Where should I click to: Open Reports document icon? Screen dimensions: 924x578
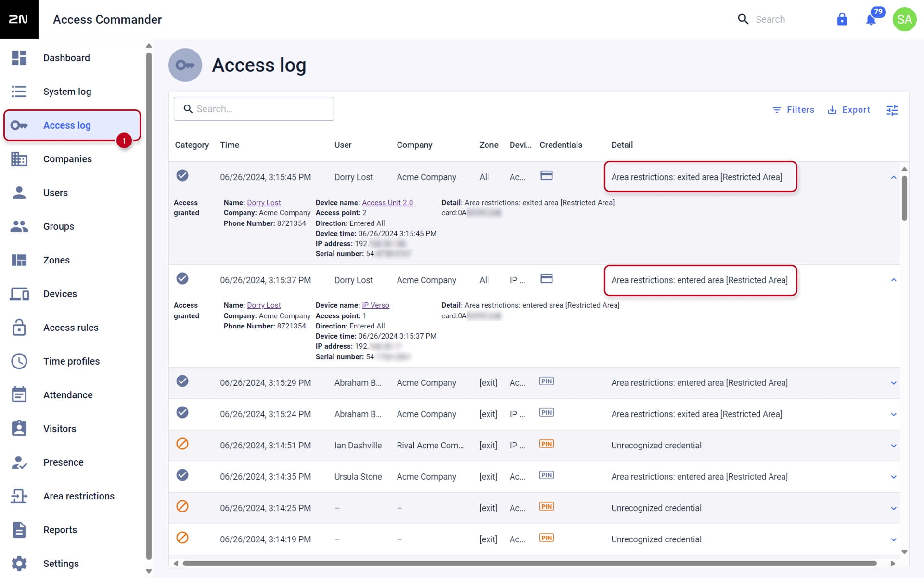pos(19,530)
